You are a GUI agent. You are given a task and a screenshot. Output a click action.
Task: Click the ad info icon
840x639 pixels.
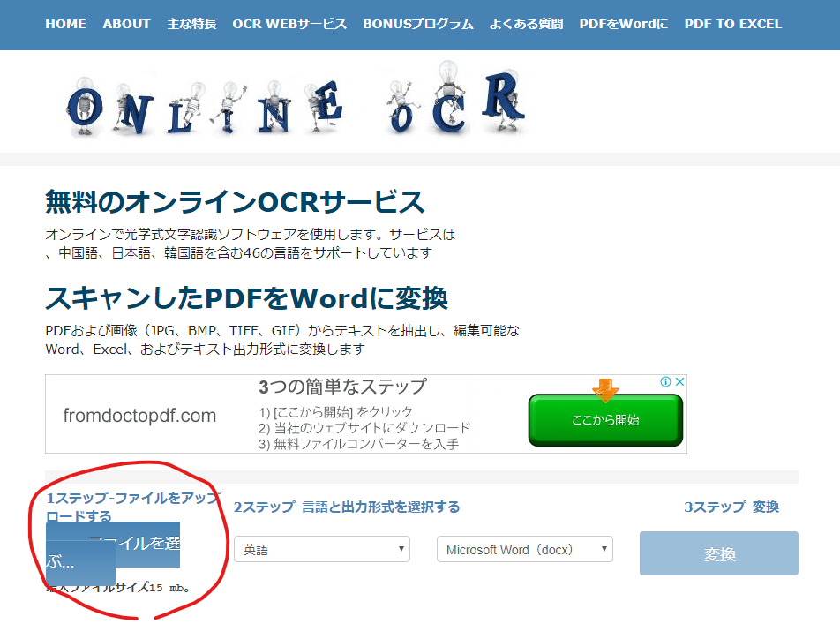pyautogui.click(x=665, y=381)
